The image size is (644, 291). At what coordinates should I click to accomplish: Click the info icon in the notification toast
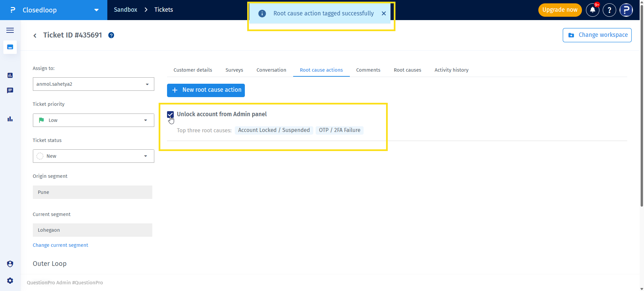[x=262, y=13]
